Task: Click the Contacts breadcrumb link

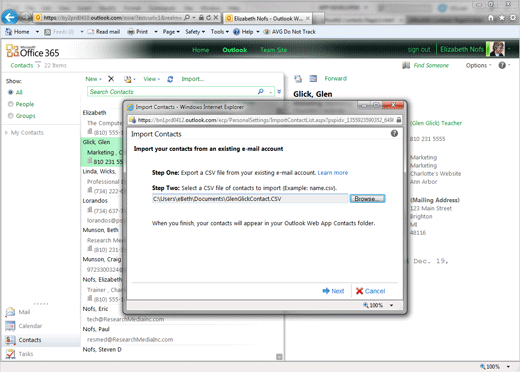Action: click(22, 65)
